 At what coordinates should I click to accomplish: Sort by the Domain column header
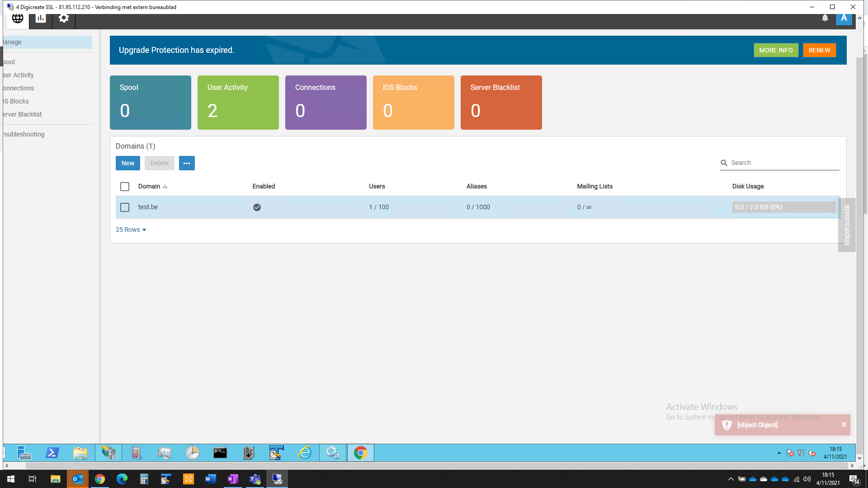(x=149, y=187)
